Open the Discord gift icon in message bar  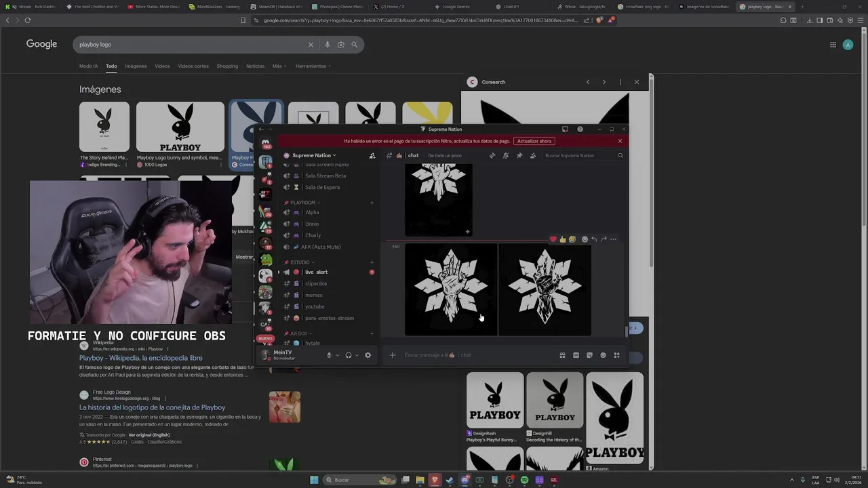(x=562, y=355)
